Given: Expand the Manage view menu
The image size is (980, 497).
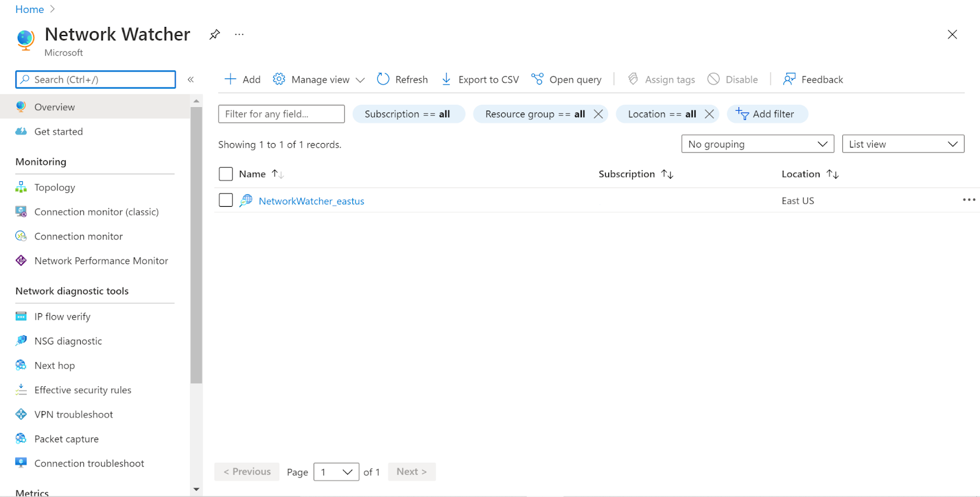Looking at the screenshot, I should (319, 80).
